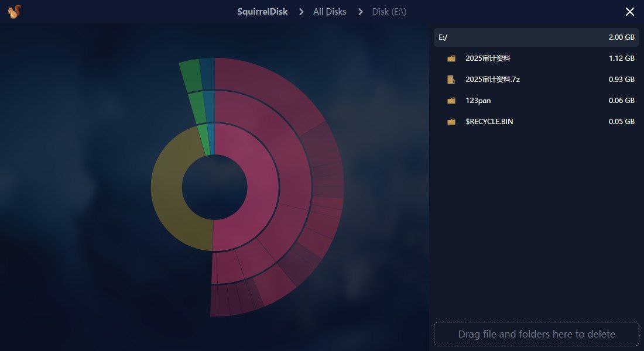644x351 pixels.
Task: Click the 0.06 GB size value
Action: click(621, 101)
